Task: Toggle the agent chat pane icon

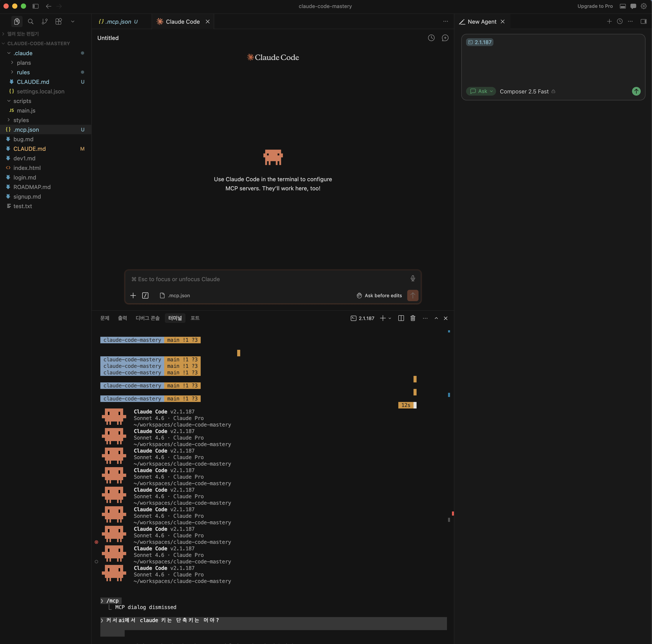Action: click(634, 6)
